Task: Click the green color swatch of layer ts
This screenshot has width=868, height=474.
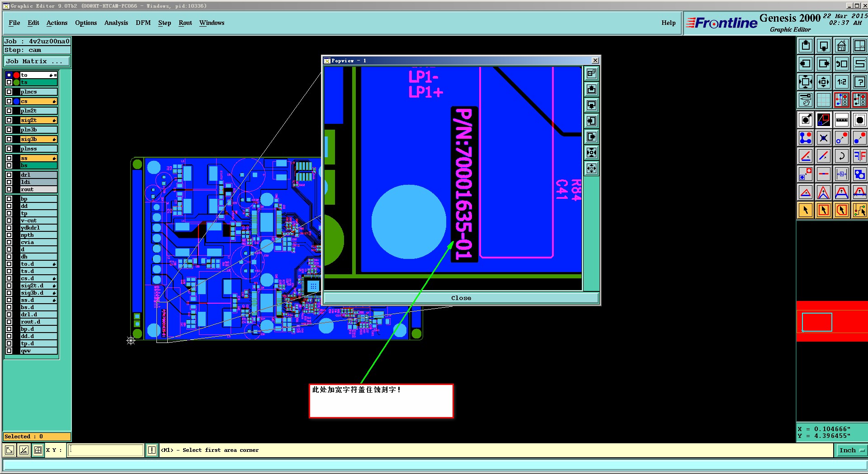Action: pyautogui.click(x=17, y=82)
